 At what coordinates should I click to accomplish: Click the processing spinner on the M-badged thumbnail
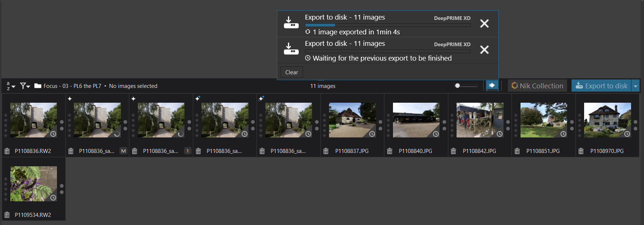[117, 134]
